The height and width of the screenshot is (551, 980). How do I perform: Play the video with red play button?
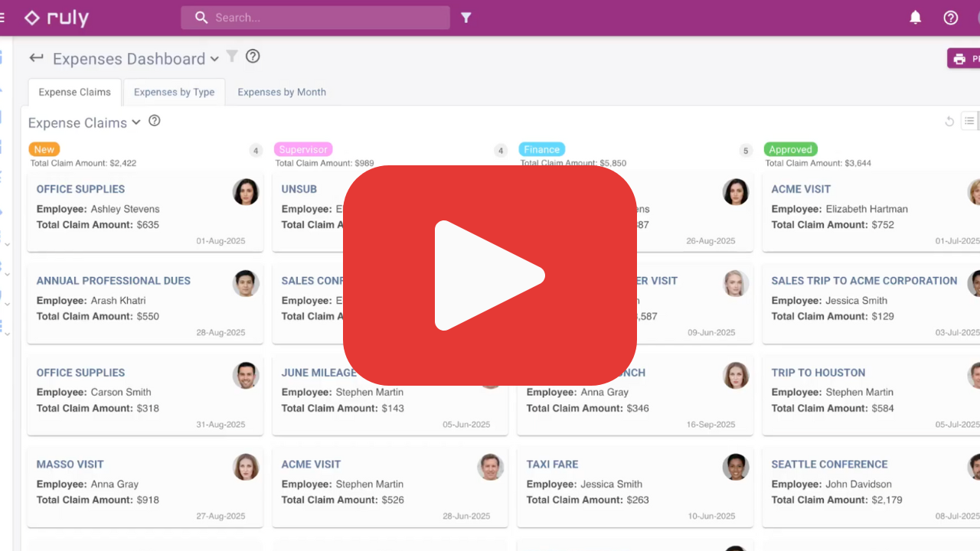(x=490, y=275)
